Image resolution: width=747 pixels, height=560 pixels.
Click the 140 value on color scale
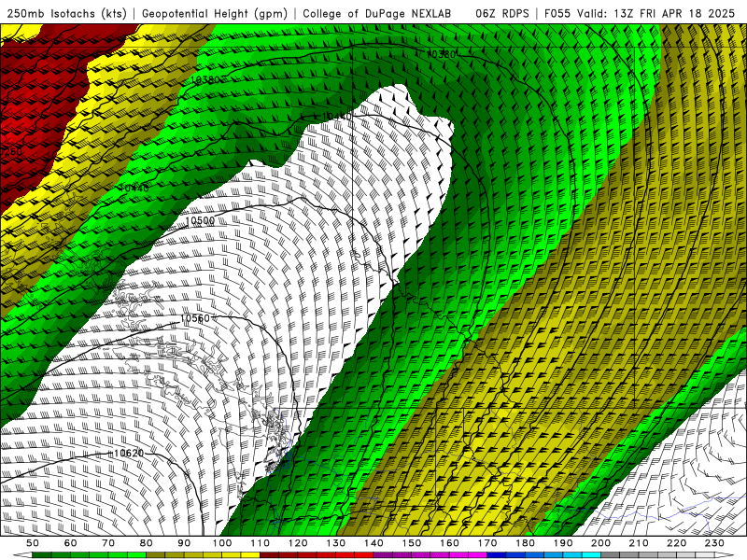tap(373, 543)
